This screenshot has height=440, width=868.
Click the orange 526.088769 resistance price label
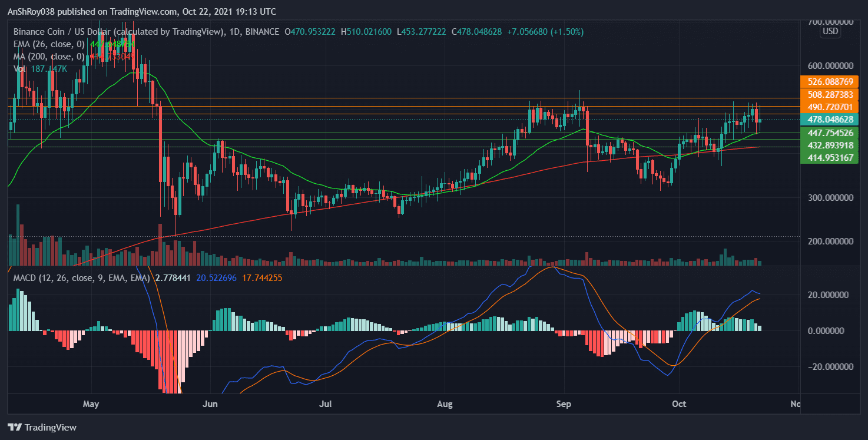coord(830,81)
